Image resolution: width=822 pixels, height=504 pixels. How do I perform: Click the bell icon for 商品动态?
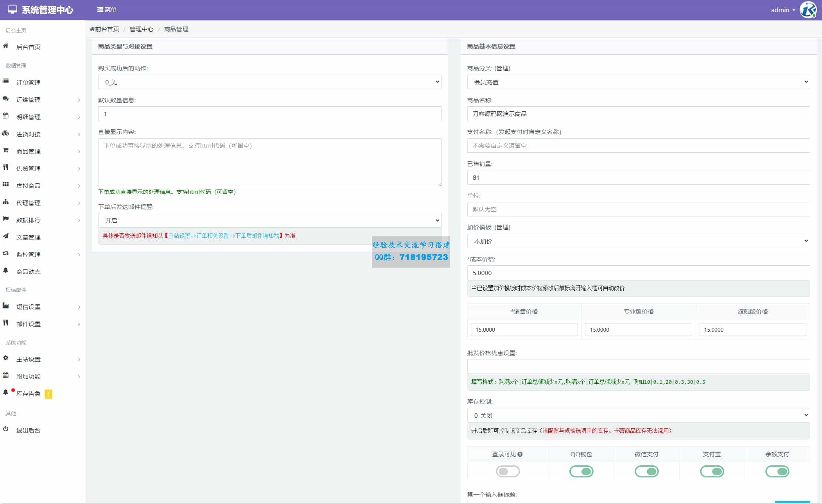click(x=5, y=270)
